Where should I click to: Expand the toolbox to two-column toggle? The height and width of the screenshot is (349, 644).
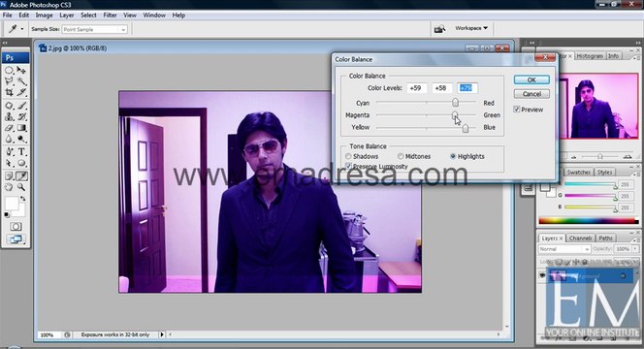tap(5, 43)
